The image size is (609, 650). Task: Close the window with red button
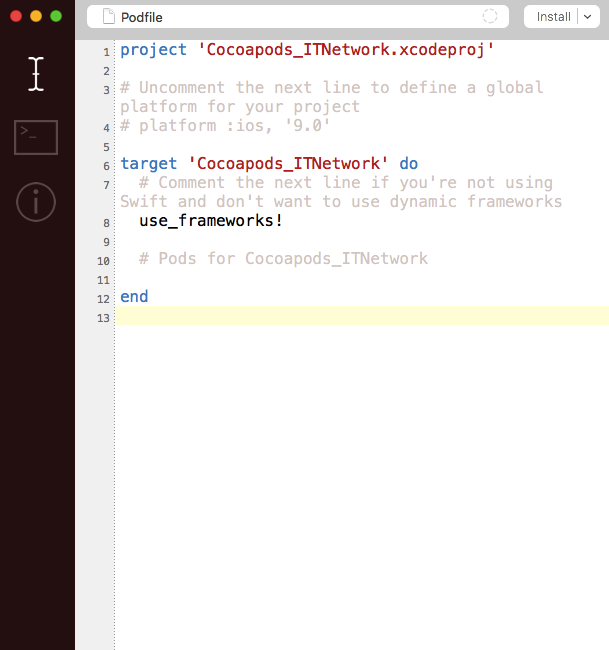point(16,16)
